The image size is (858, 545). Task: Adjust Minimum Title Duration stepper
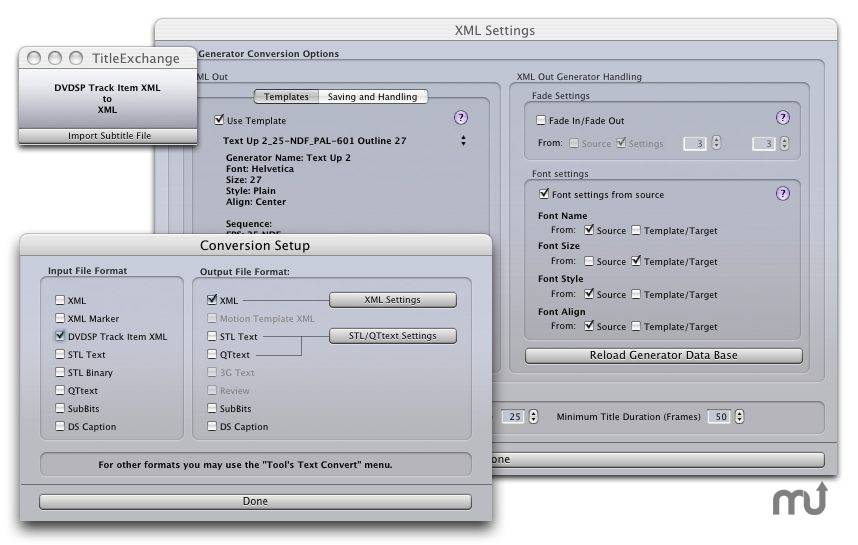coord(739,416)
